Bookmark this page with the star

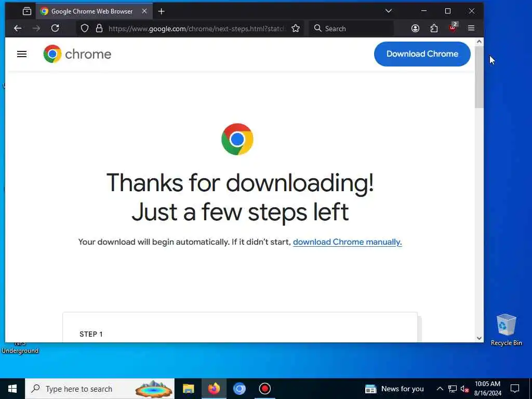(296, 29)
